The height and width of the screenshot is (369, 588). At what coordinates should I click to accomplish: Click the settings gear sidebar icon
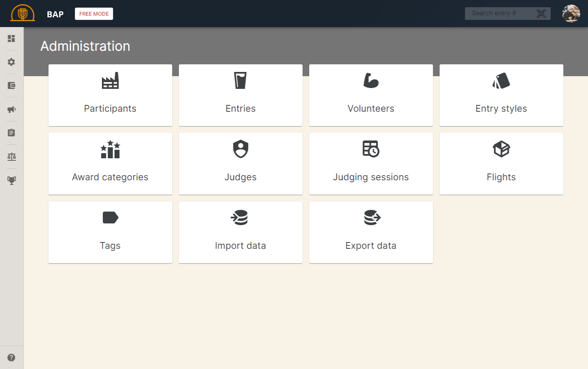[x=11, y=62]
